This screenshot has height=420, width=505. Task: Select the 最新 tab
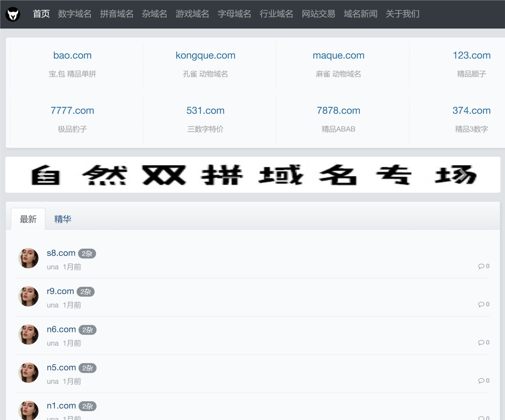pos(28,219)
